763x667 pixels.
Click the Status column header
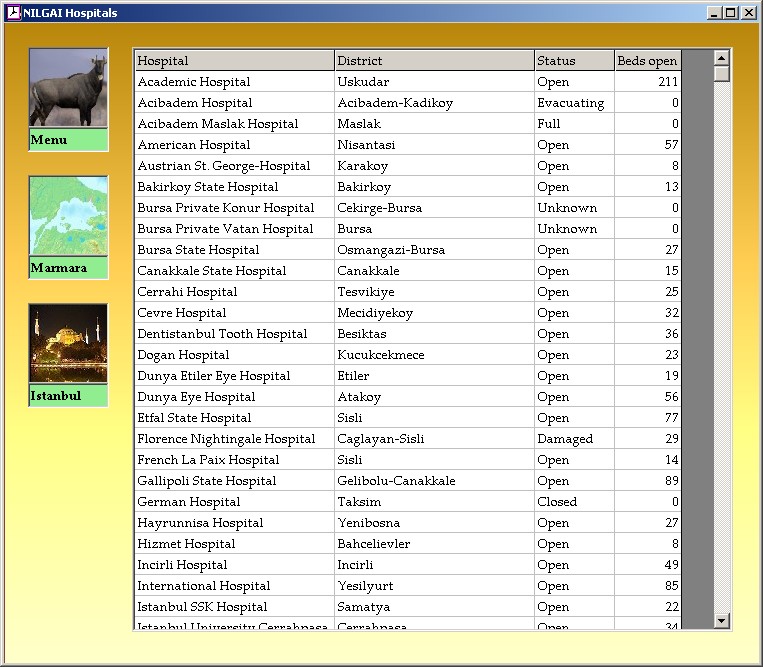tap(574, 61)
